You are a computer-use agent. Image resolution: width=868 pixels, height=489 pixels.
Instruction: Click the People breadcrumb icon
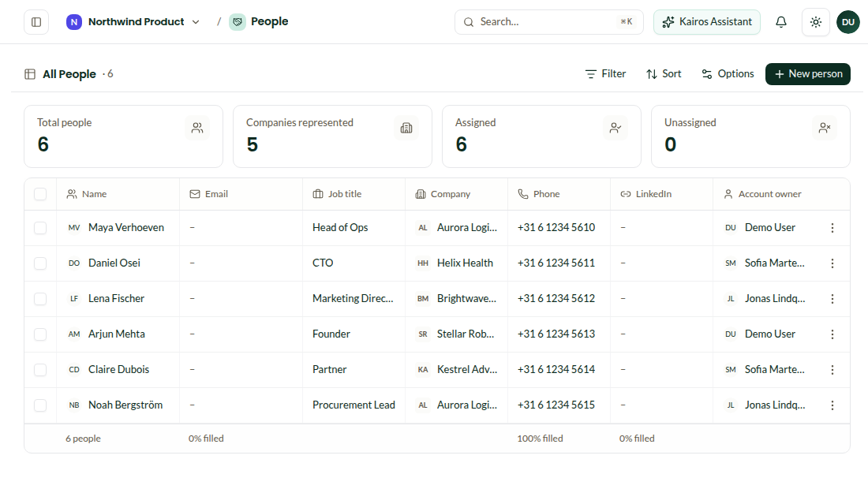[238, 22]
